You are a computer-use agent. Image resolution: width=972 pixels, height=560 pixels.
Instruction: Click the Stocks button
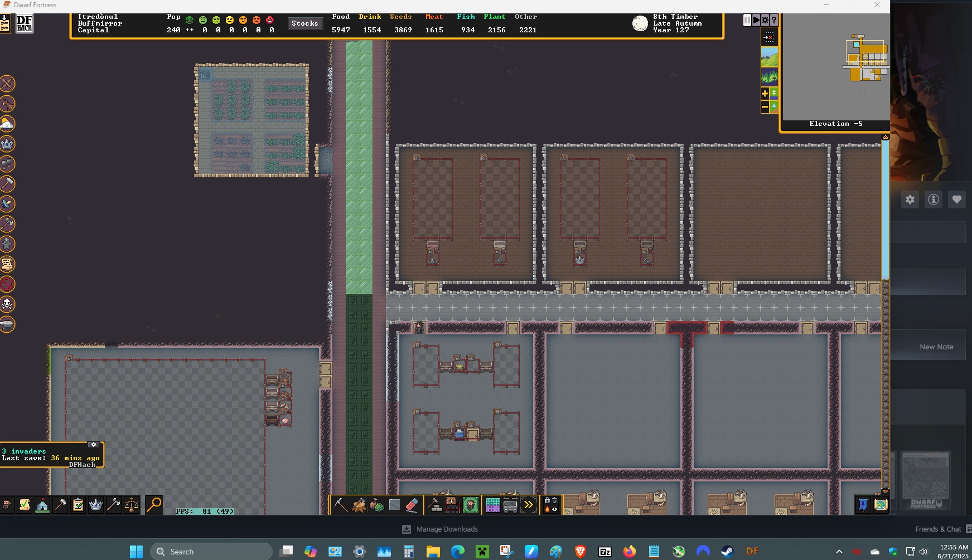tap(305, 23)
